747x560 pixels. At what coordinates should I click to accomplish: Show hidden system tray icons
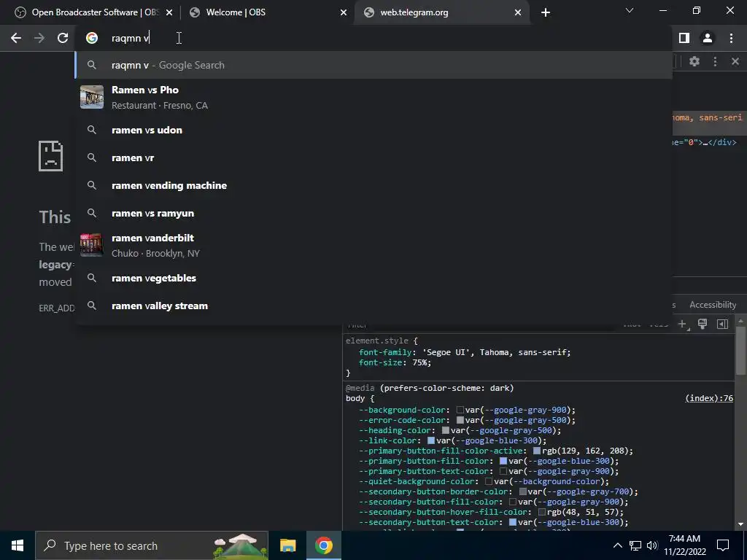tap(617, 545)
